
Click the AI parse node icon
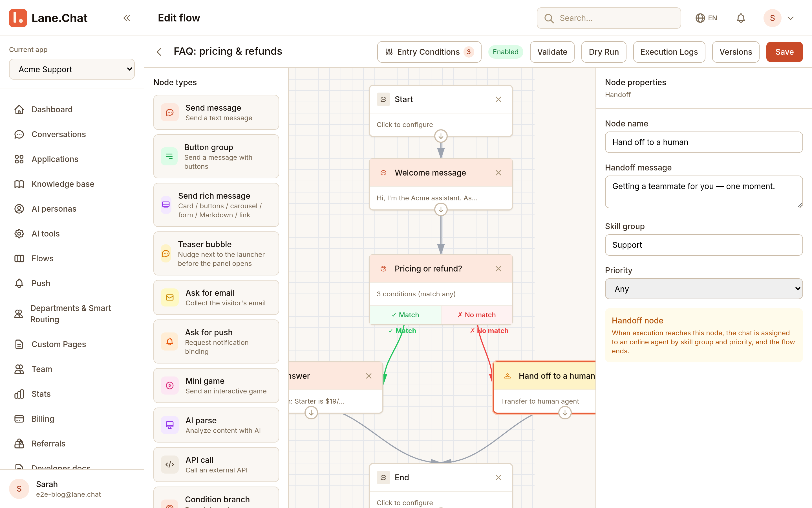click(170, 425)
